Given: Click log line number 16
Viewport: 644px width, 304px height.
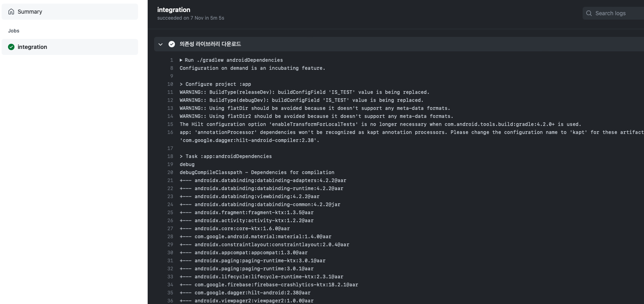Looking at the screenshot, I should [x=170, y=132].
